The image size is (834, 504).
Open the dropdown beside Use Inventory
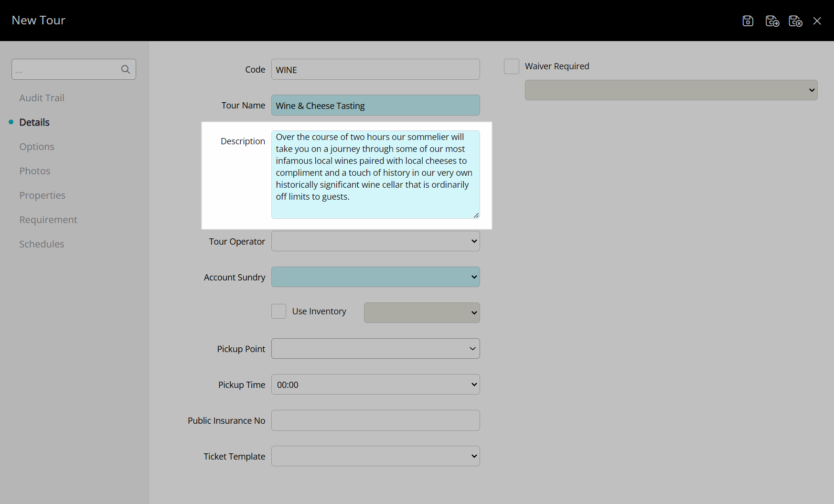click(422, 312)
